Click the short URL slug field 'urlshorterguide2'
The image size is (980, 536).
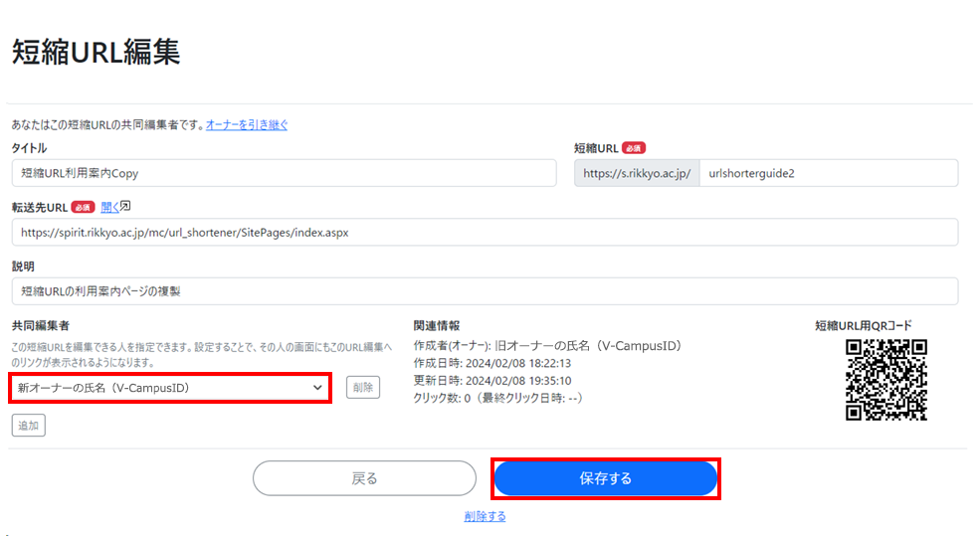(829, 173)
